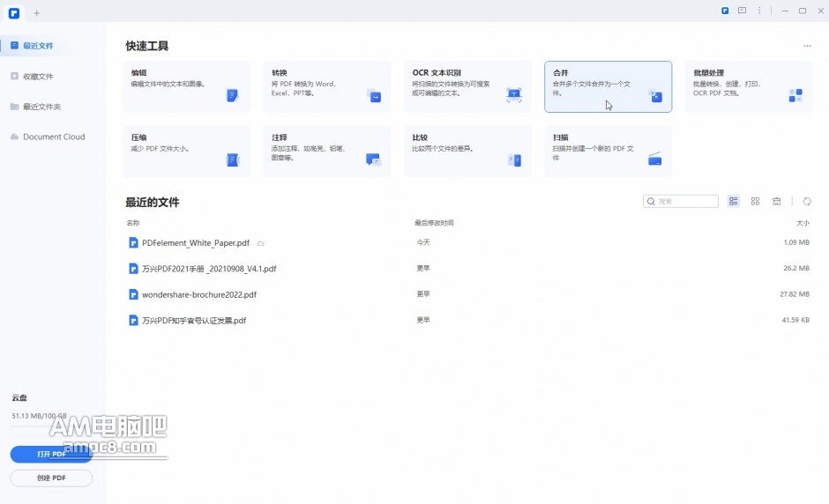Sort by 名称 column header
Viewport: 829px width, 504px height.
(132, 223)
